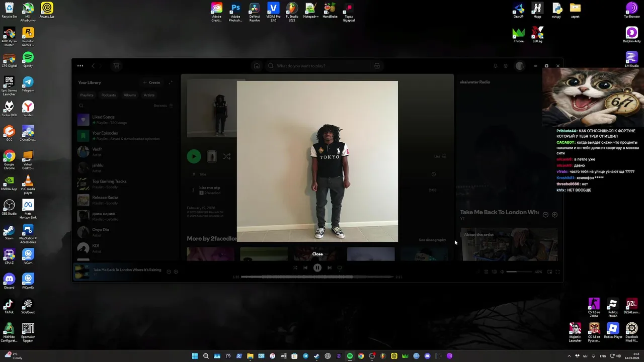Open Top Gaming Tracks playlist
This screenshot has width=644, height=362.
[x=125, y=184]
